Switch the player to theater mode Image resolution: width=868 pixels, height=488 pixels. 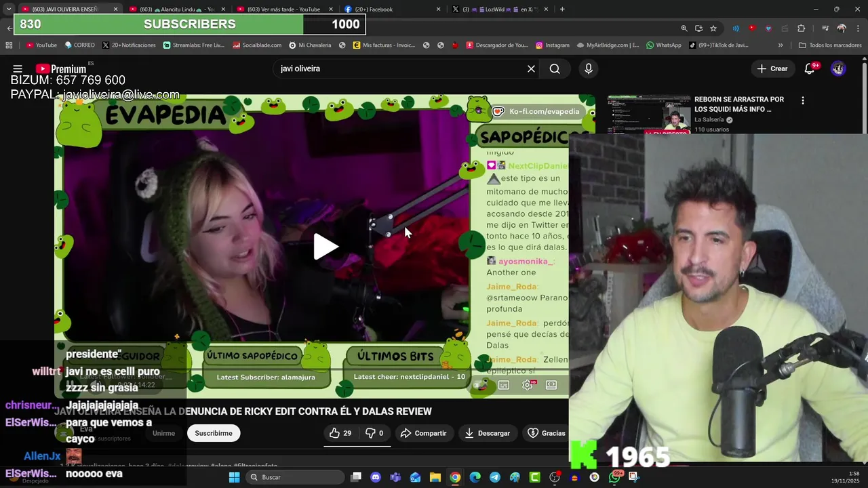click(551, 385)
